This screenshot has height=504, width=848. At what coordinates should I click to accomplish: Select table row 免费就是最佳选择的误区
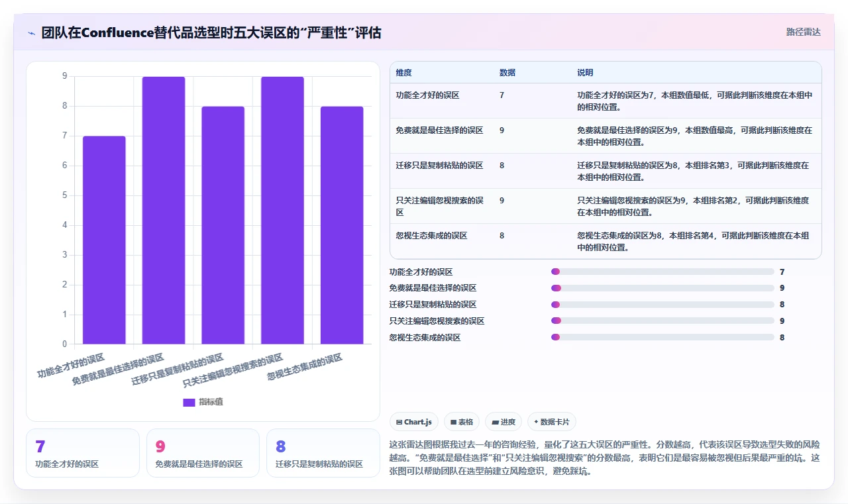(606, 136)
